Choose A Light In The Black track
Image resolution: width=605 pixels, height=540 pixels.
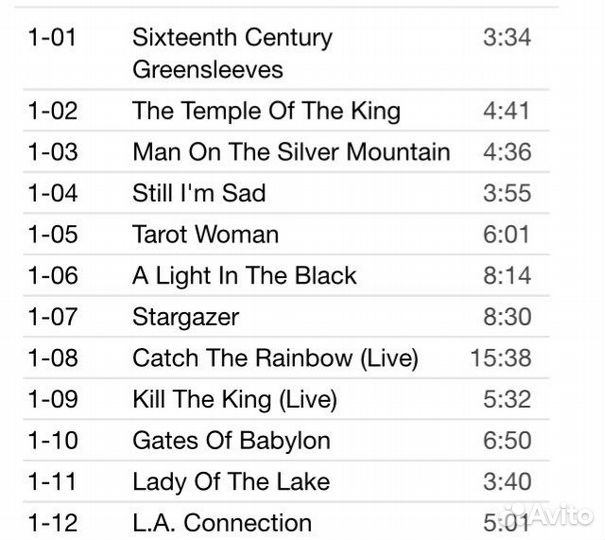click(244, 276)
